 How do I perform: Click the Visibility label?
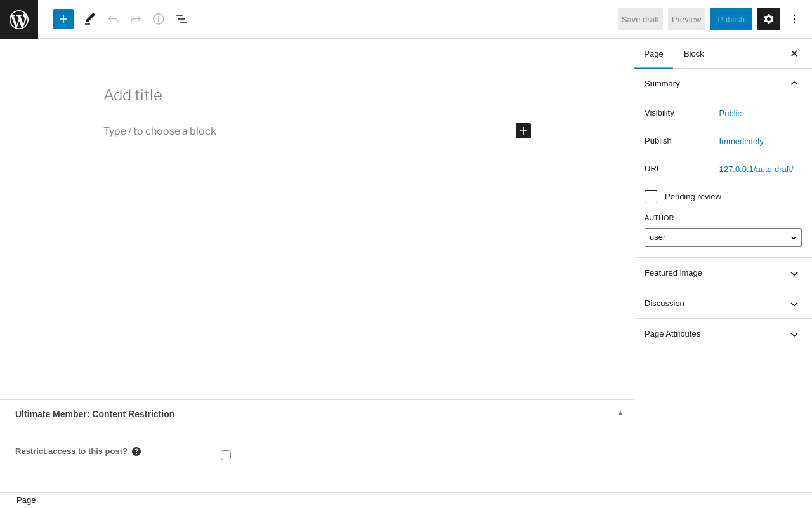[659, 112]
